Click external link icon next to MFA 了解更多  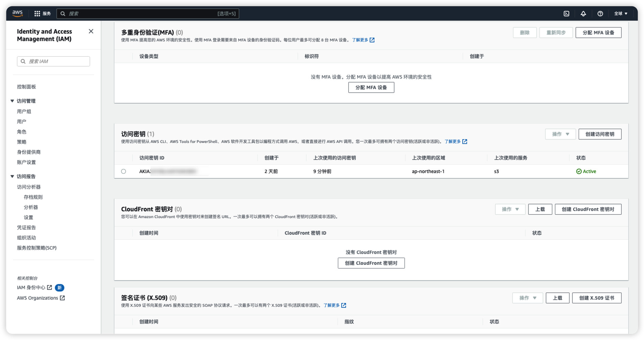coord(372,40)
